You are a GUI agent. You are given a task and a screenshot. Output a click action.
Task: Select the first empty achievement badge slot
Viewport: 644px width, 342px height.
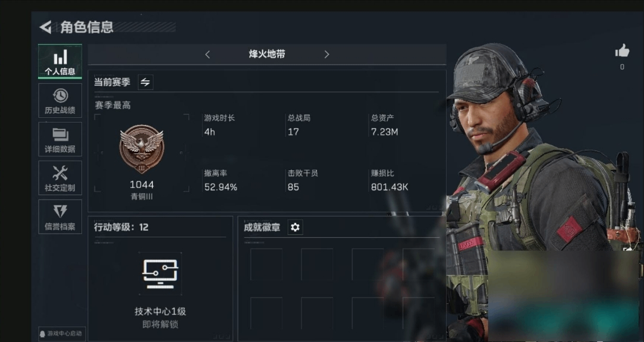coord(266,264)
